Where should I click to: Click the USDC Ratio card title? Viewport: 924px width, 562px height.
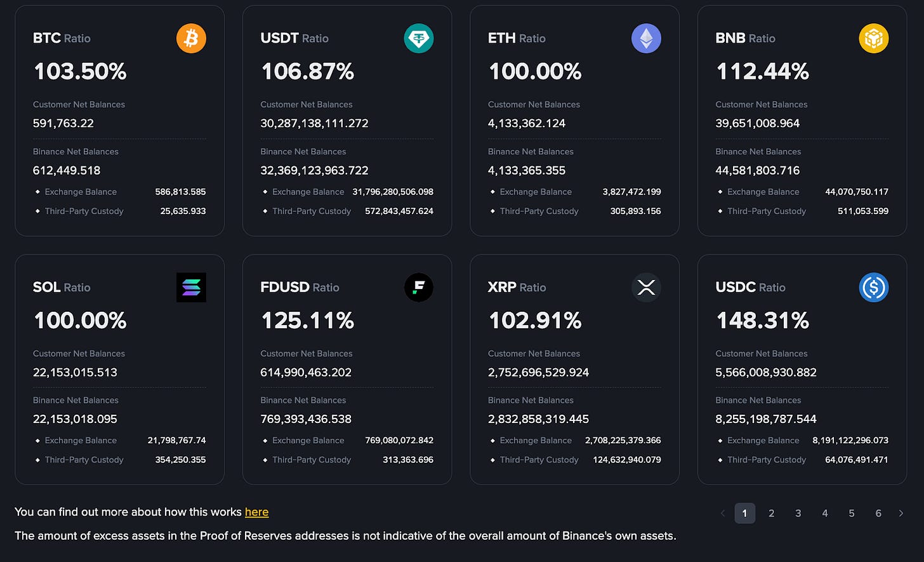pyautogui.click(x=750, y=287)
